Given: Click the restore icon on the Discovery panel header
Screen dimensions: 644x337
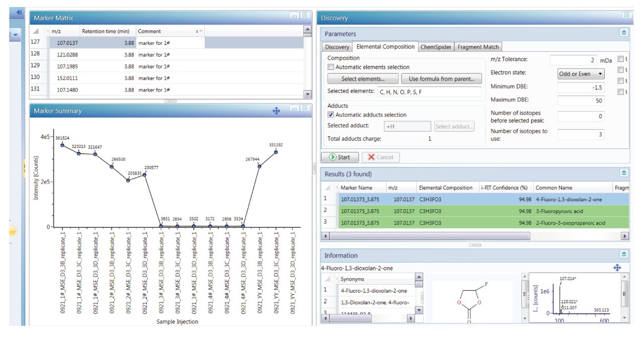Looking at the screenshot, I should [626, 15].
